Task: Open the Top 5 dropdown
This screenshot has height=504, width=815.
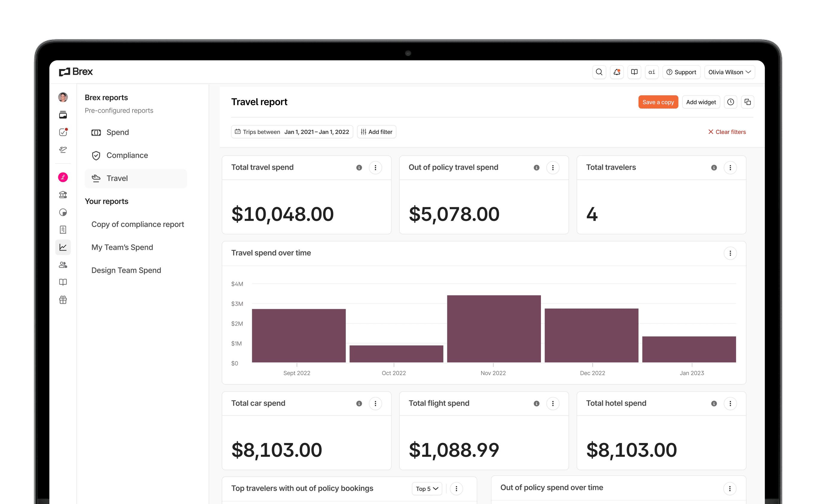Action: [427, 489]
